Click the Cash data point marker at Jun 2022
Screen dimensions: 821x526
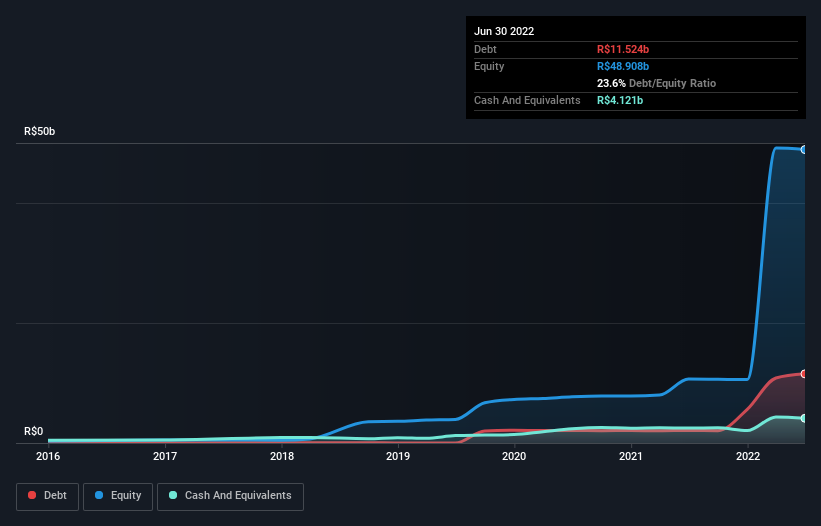click(x=804, y=418)
